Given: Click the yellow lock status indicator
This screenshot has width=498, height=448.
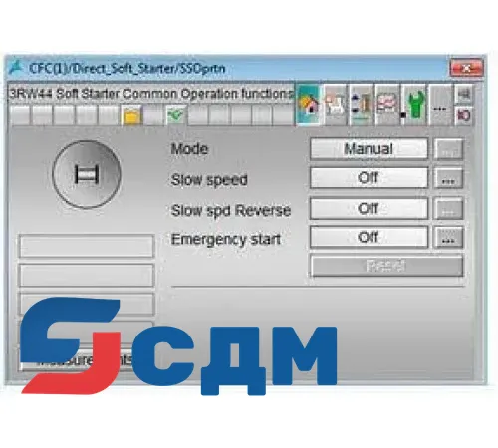Looking at the screenshot, I should 131,115.
